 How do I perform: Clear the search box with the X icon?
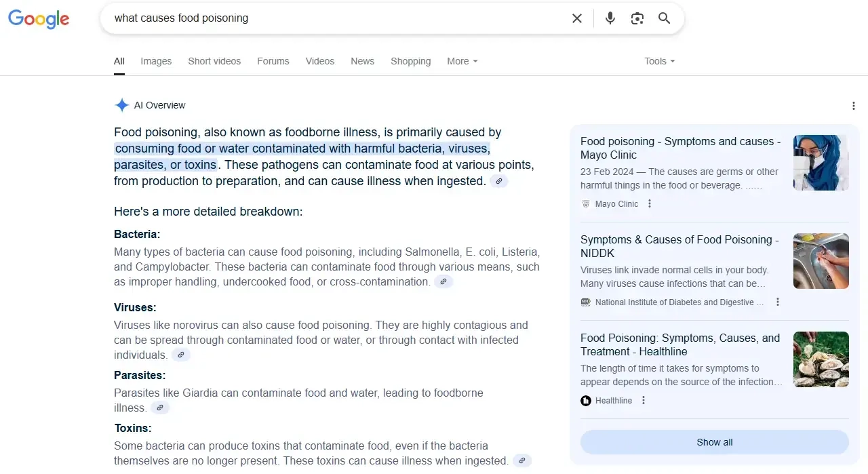pos(577,18)
